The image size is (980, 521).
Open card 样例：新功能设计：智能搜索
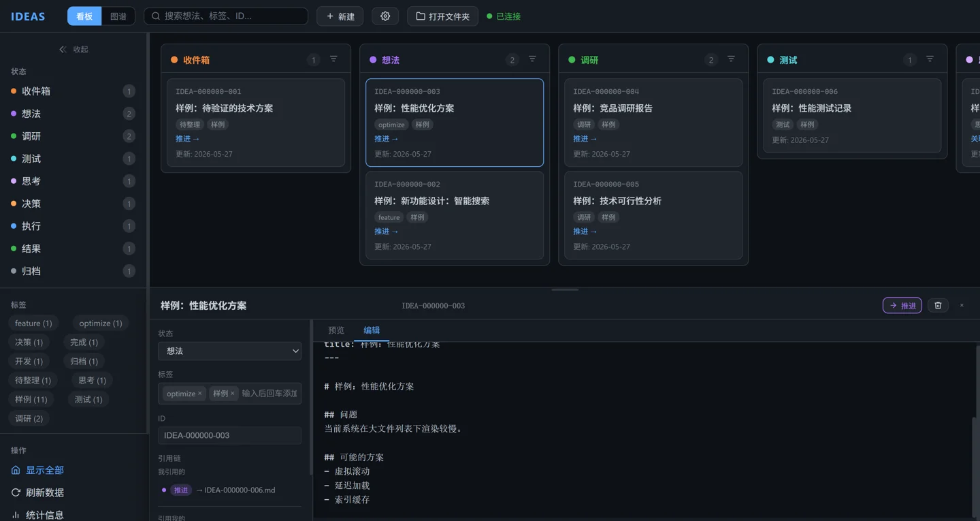pos(455,215)
